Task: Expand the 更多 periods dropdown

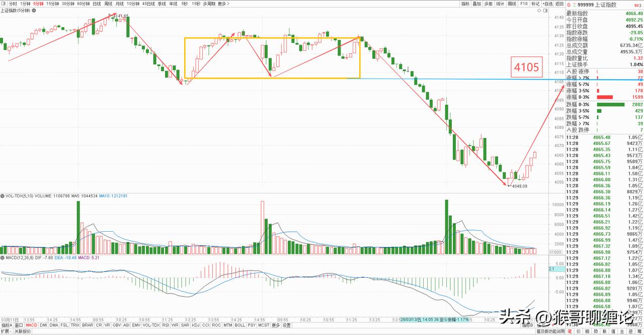Action: (x=223, y=4)
